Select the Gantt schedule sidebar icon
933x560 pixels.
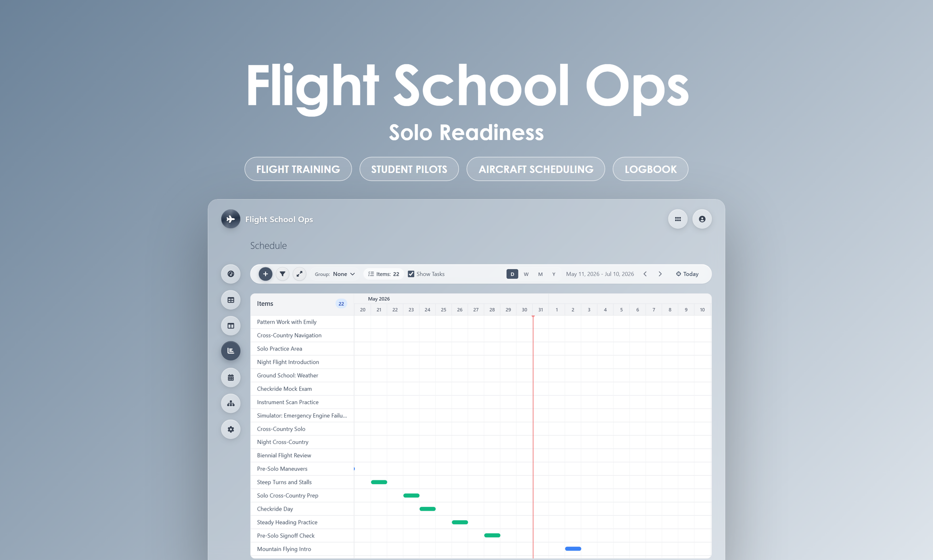[231, 351]
